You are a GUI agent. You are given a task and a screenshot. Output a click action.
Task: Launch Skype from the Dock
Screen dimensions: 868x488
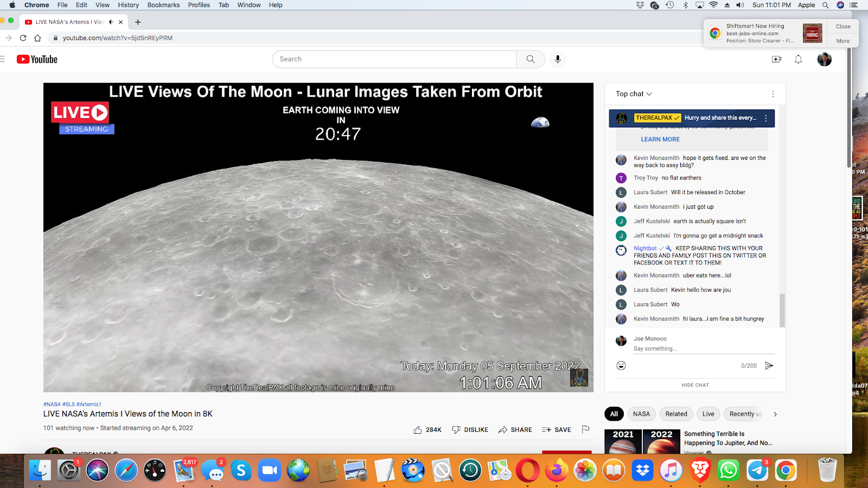pyautogui.click(x=241, y=470)
